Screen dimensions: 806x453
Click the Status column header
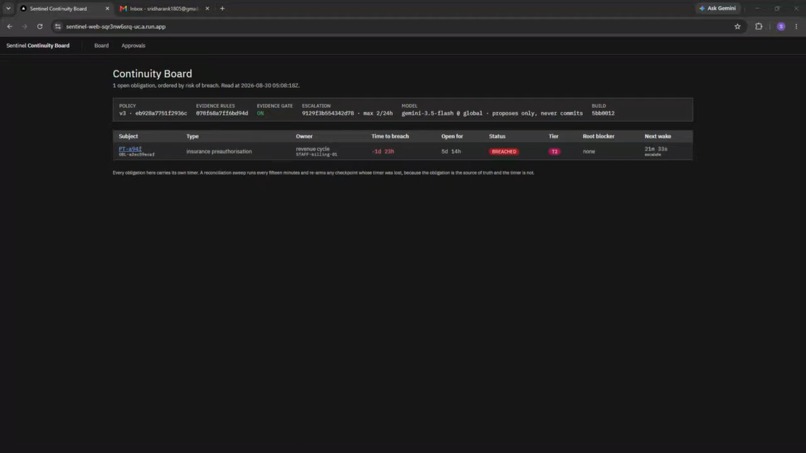tap(497, 136)
